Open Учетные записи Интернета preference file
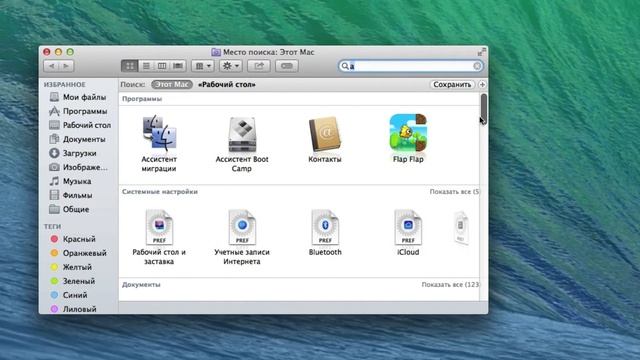 [x=242, y=227]
